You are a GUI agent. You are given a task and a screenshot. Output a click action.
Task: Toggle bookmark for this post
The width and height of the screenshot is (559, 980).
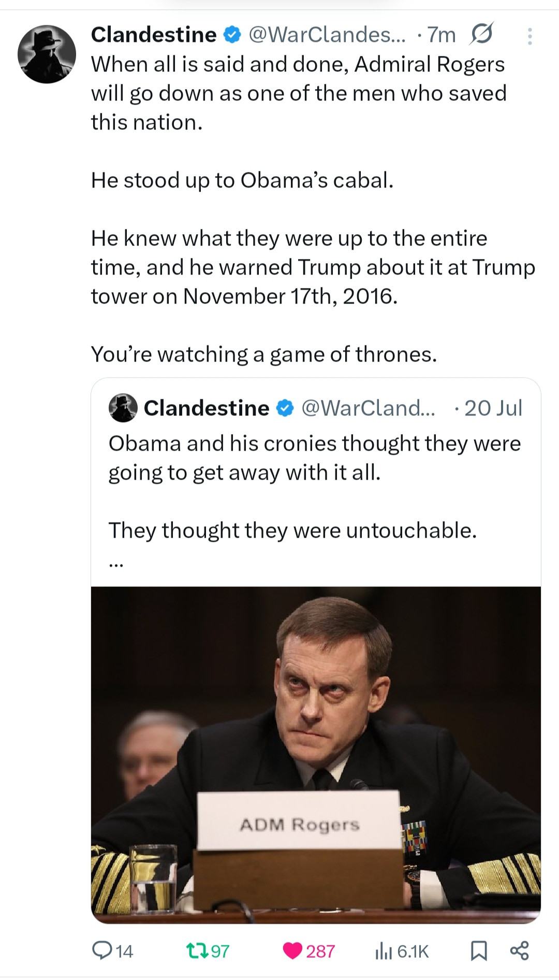click(x=478, y=950)
